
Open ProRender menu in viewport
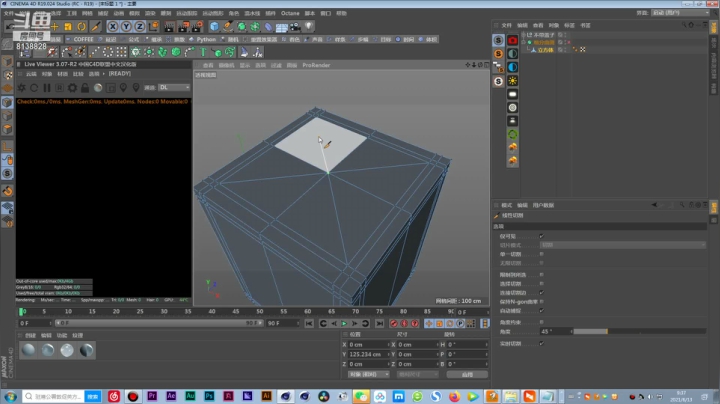coord(316,65)
